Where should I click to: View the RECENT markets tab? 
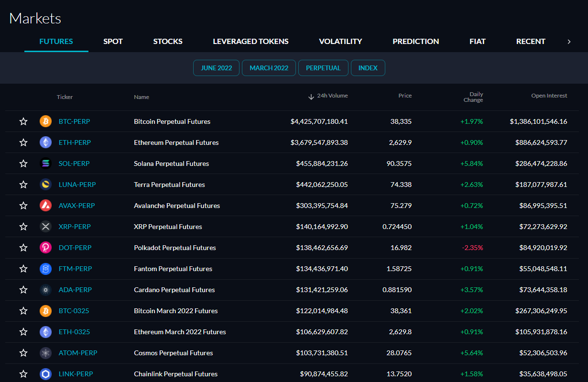click(x=531, y=41)
